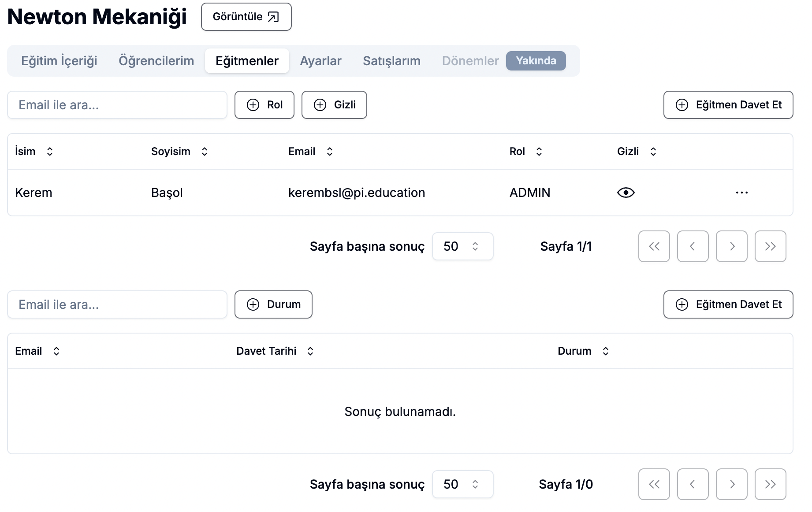Image resolution: width=812 pixels, height=512 pixels.
Task: Switch to the Öğrencilerim tab
Action: pos(156,61)
